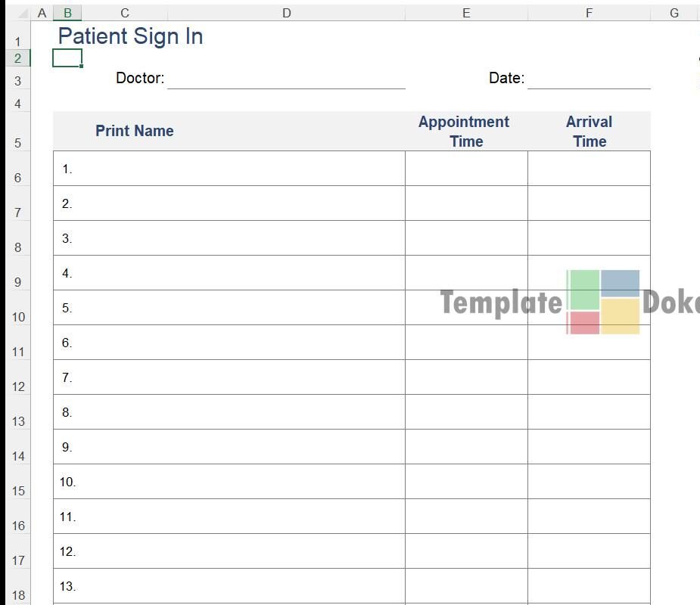
Task: Select the Arrival Time header cell
Action: coord(589,131)
